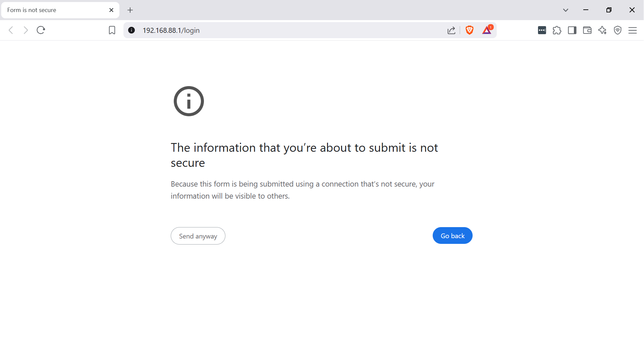Click the share page icon
Image resolution: width=644 pixels, height=340 pixels.
451,30
